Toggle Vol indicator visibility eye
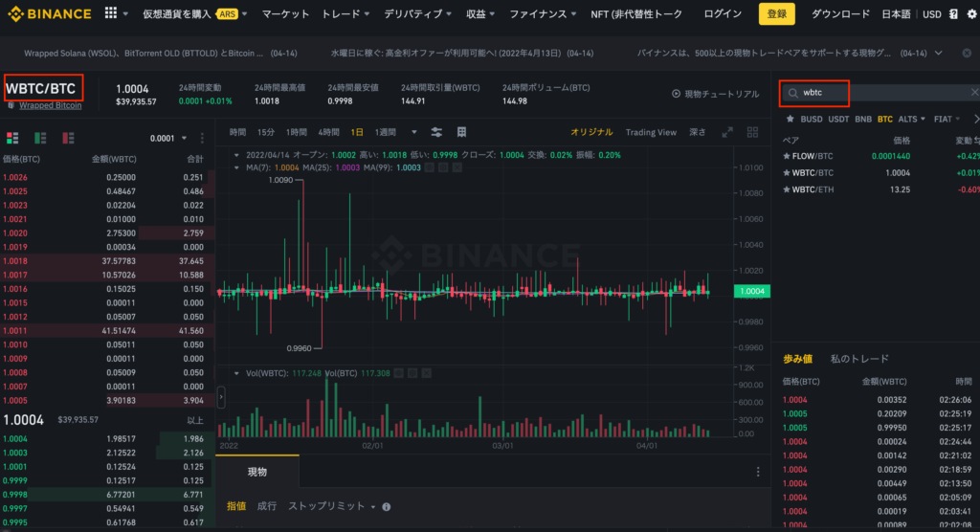The width and height of the screenshot is (980, 532). coord(399,373)
